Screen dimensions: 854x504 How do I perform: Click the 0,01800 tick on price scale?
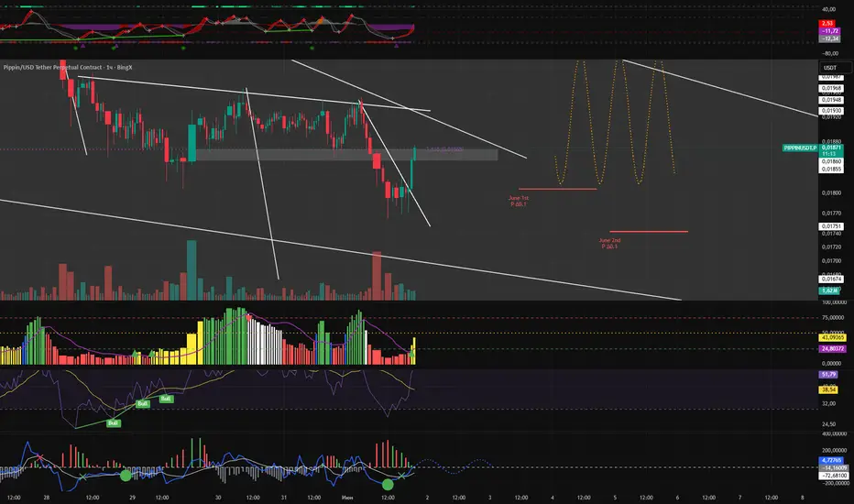[x=831, y=192]
